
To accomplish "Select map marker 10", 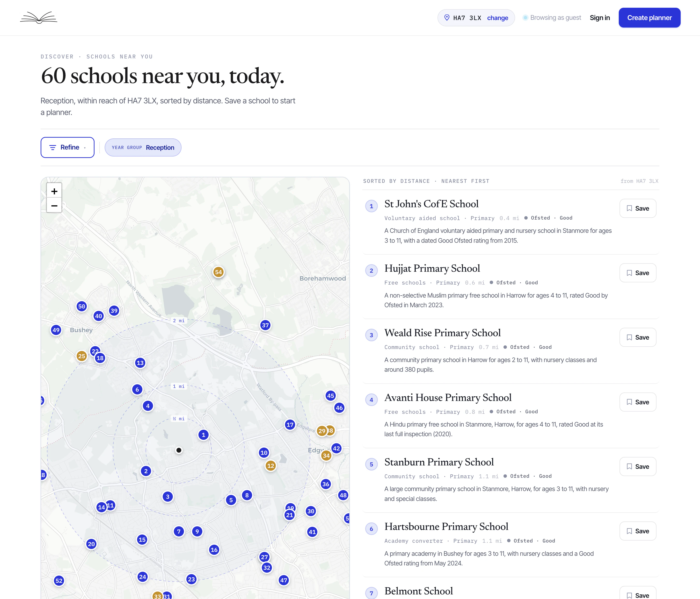I will (x=264, y=453).
